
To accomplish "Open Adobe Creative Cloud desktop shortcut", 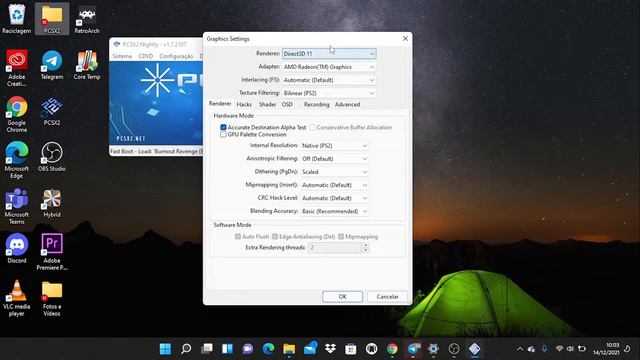I will pos(16,68).
